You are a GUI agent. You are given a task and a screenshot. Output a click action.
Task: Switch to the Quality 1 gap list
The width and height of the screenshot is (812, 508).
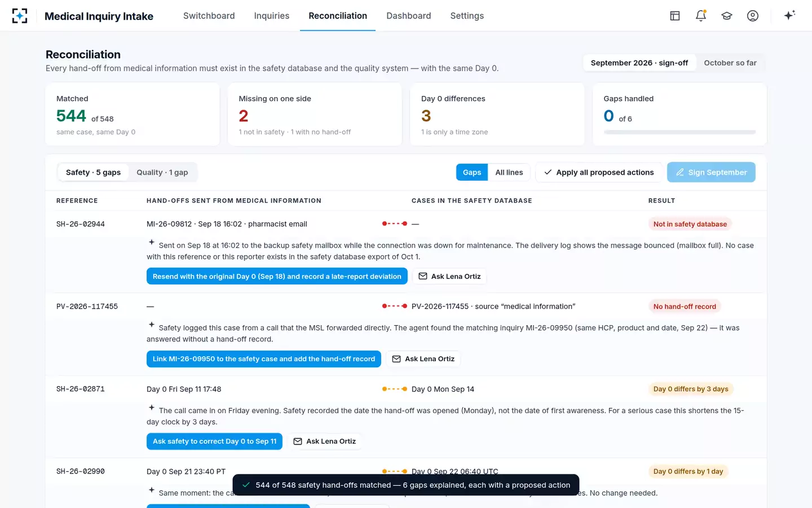click(162, 172)
